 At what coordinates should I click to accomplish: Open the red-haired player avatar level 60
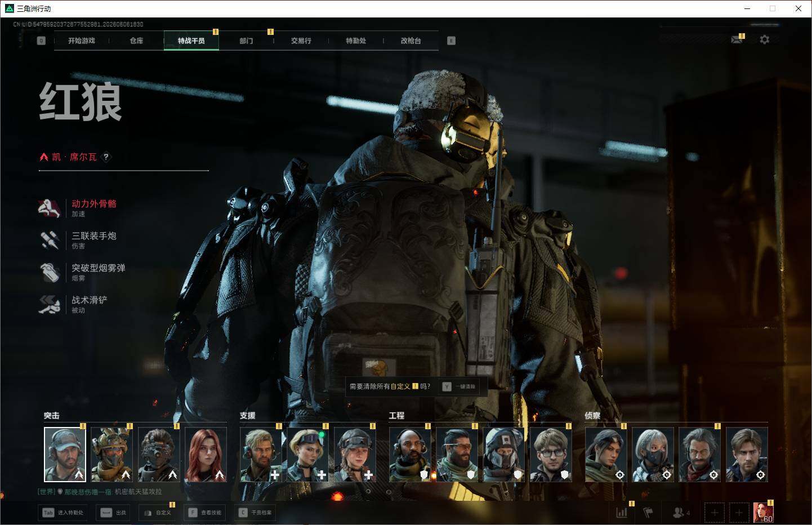[764, 513]
